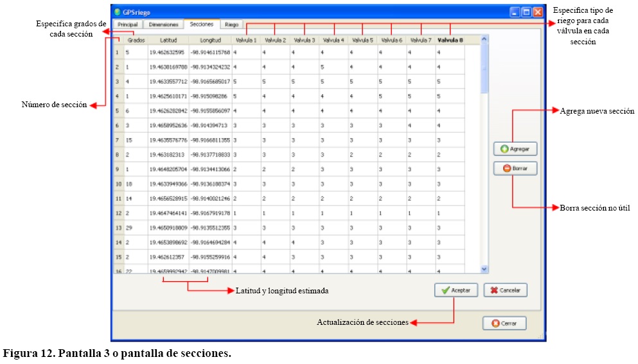Viewport: 638px width, 364px height.
Task: Switch to the Principal tab
Action: coord(127,24)
